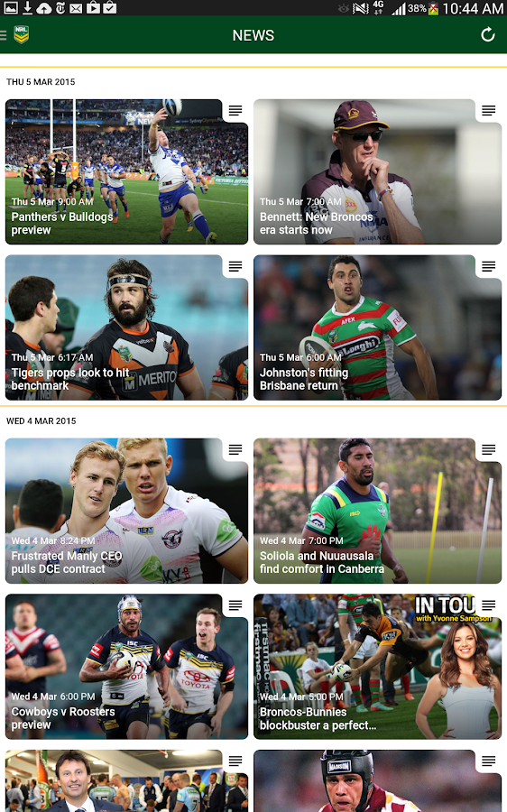Open Soliola and Nuuausala Canberra story
Image resolution: width=507 pixels, height=812 pixels.
377,511
